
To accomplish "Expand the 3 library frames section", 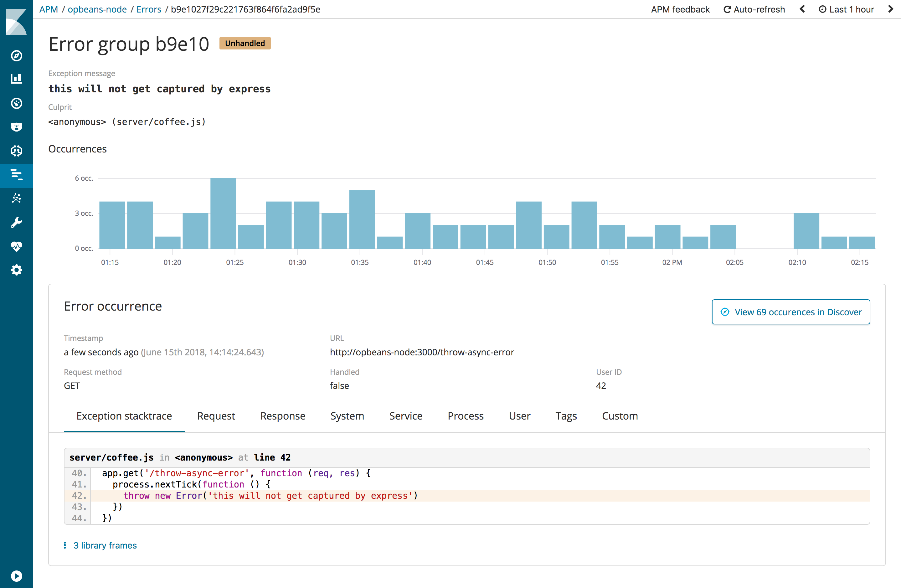I will point(105,545).
